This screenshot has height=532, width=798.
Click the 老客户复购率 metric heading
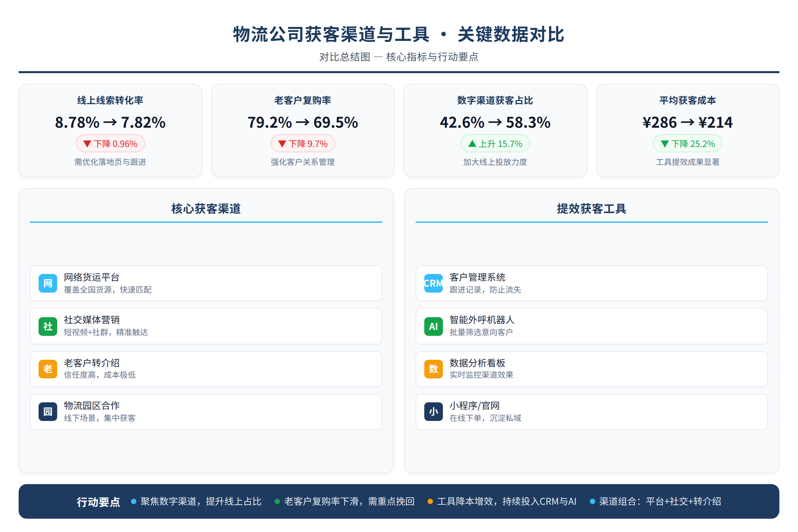pos(303,100)
